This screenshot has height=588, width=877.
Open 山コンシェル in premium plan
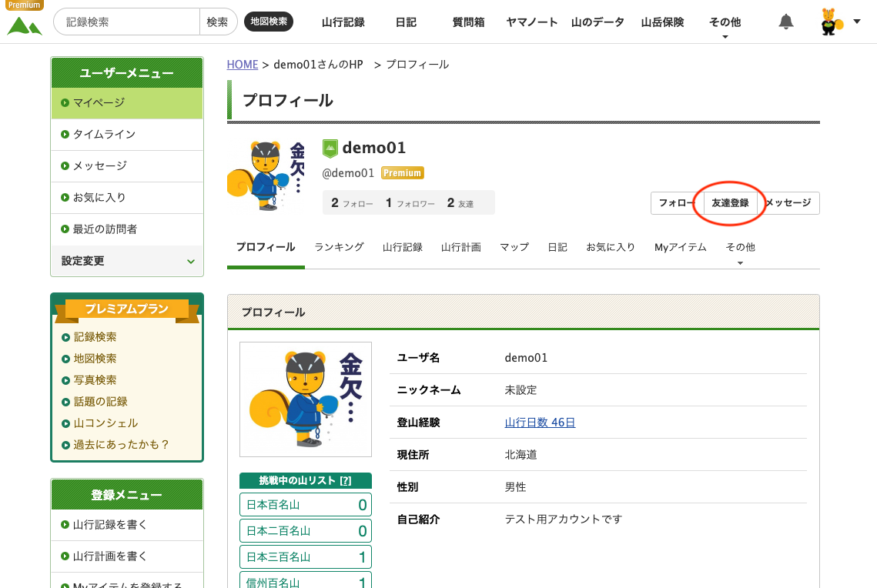(105, 423)
